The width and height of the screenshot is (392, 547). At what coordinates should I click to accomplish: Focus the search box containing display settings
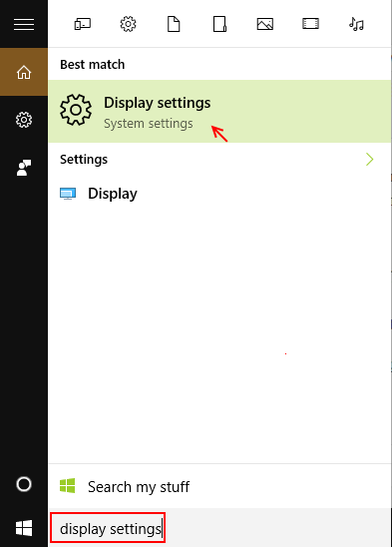click(x=108, y=528)
